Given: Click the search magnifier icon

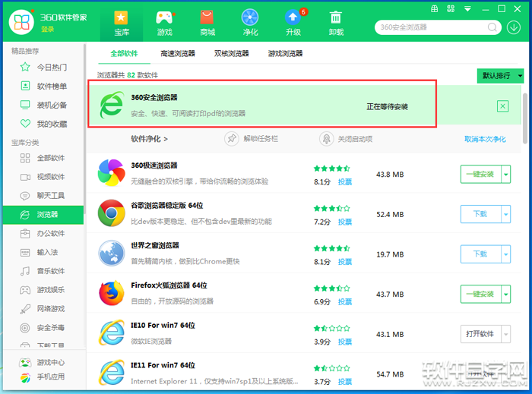Looking at the screenshot, I should [x=492, y=27].
